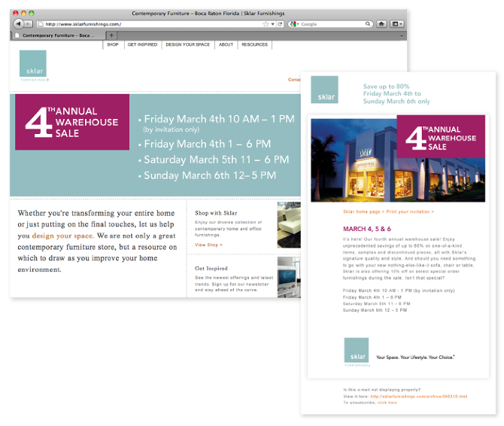Click the green zoom window button

pyautogui.click(x=31, y=14)
